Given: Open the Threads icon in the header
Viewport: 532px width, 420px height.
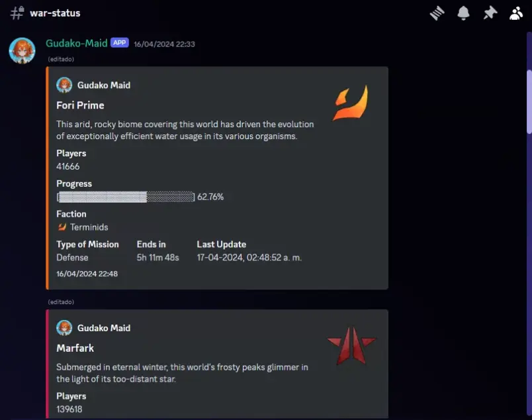Looking at the screenshot, I should click(x=437, y=13).
